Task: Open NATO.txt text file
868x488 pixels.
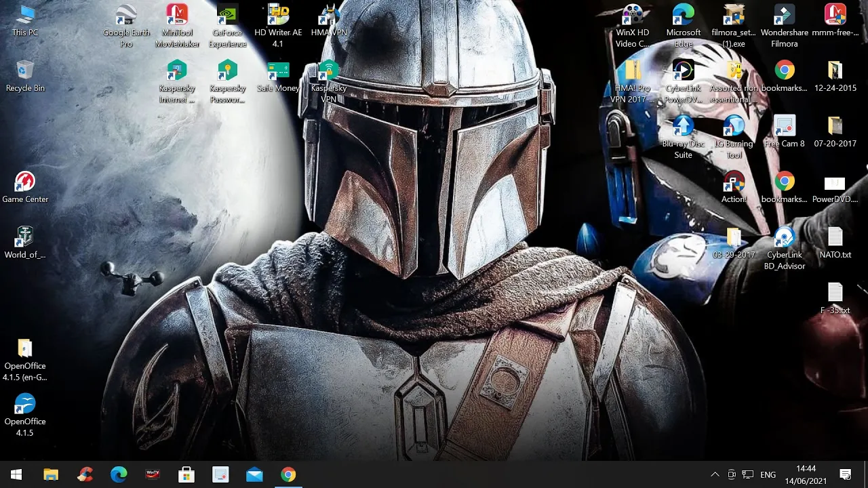Action: pos(835,243)
